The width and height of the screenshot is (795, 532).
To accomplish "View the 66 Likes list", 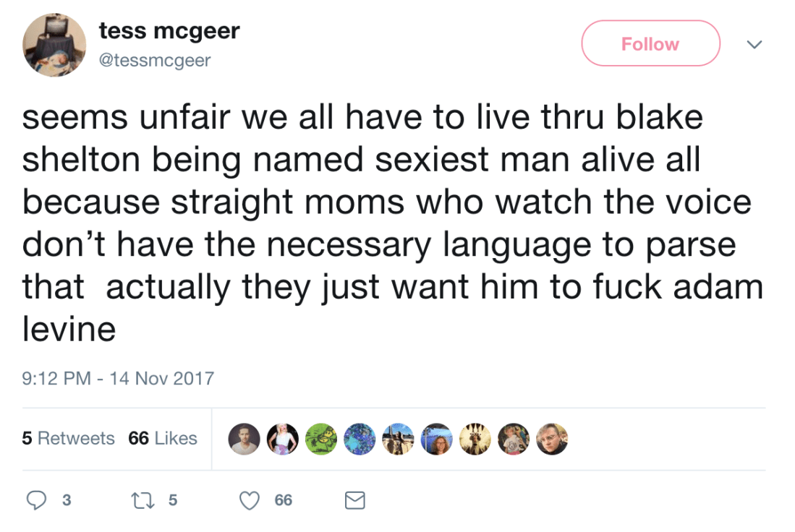I will [x=163, y=438].
